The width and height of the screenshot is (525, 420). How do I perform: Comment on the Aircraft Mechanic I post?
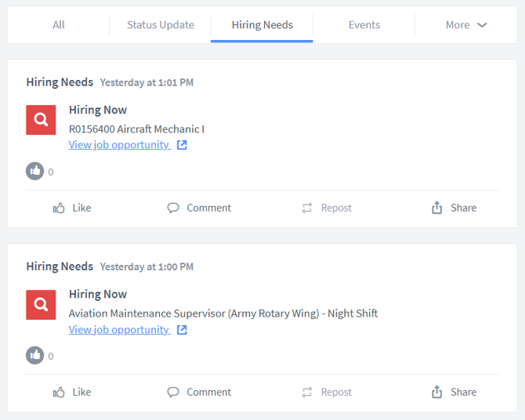[x=199, y=208]
